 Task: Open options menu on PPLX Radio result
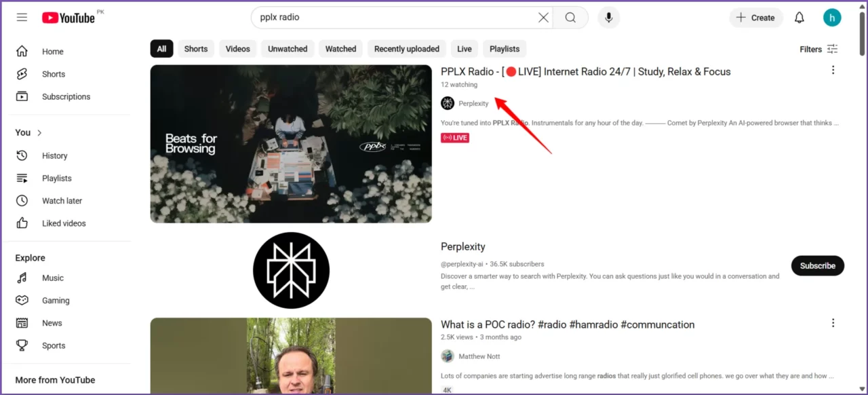(833, 69)
